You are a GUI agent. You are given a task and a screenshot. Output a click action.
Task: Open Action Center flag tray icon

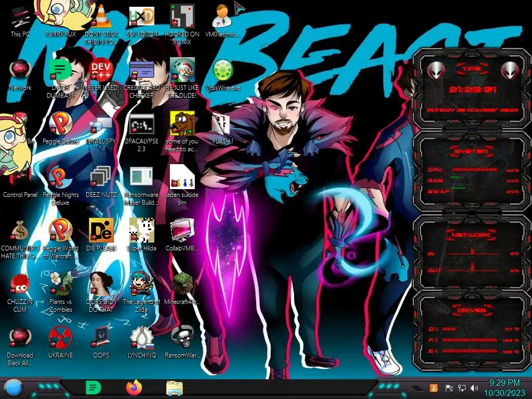click(x=449, y=388)
